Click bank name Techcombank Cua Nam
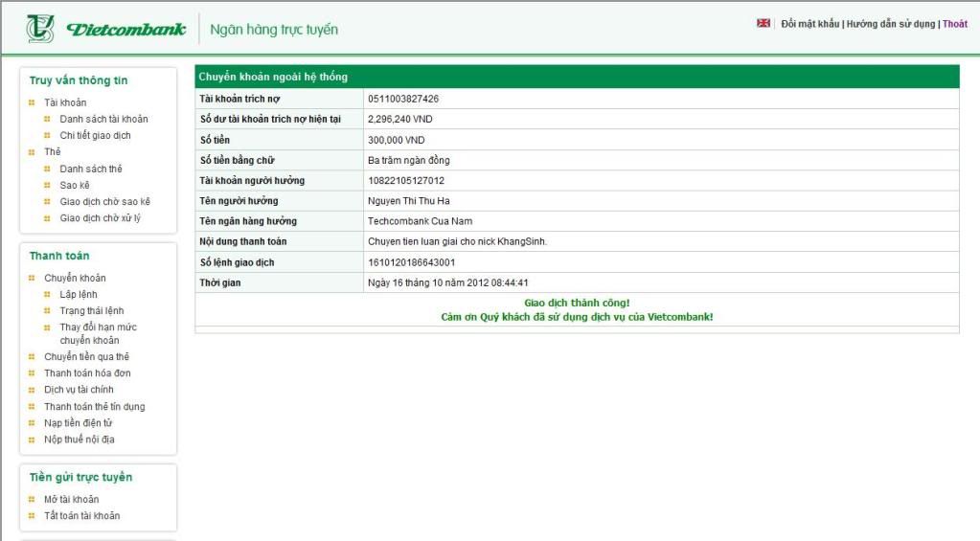The image size is (980, 541). click(420, 221)
